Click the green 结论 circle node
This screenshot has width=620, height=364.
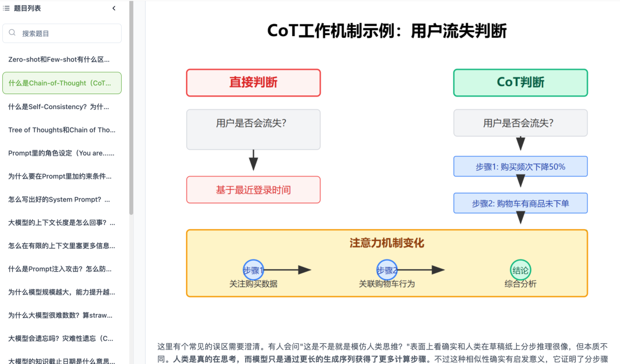521,270
